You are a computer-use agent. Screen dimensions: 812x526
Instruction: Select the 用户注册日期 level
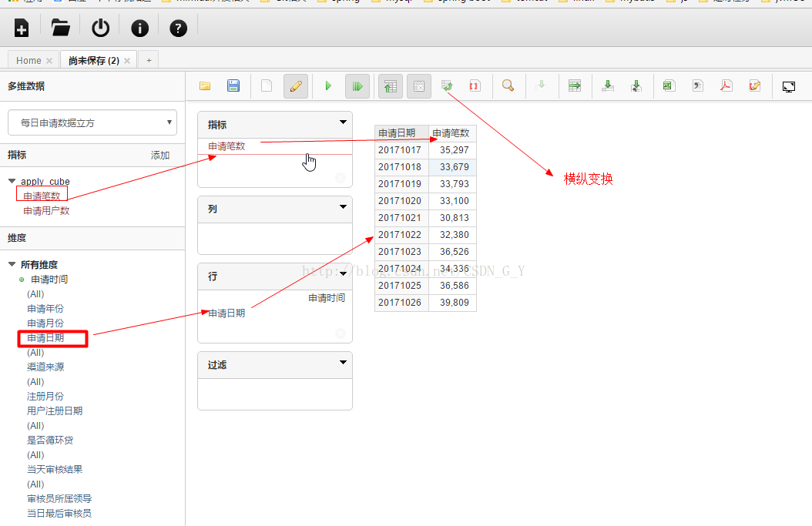55,411
